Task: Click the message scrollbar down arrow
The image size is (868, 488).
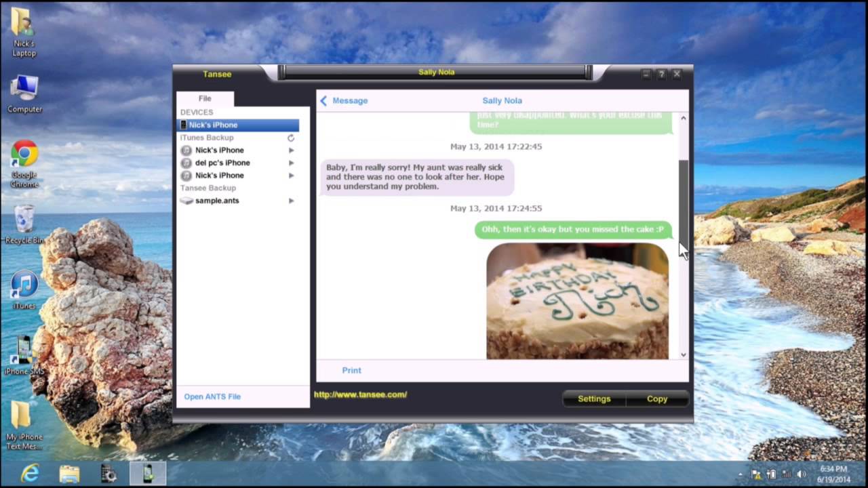Action: pos(684,354)
